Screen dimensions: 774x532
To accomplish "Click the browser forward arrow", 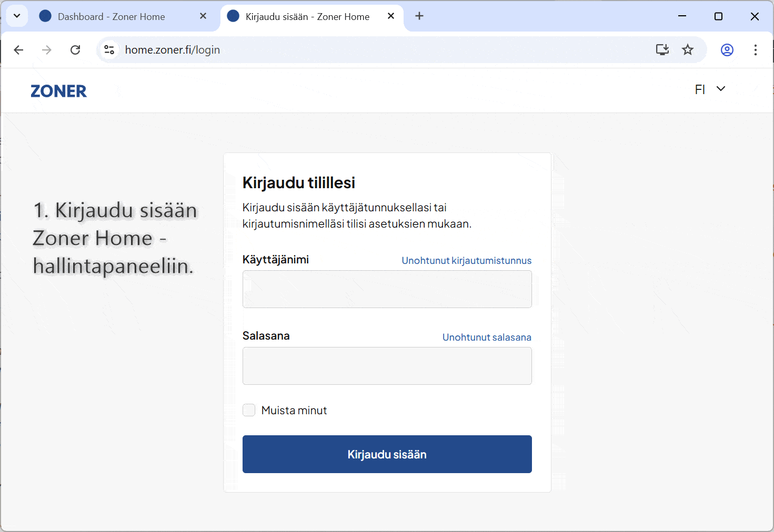I will click(x=47, y=50).
